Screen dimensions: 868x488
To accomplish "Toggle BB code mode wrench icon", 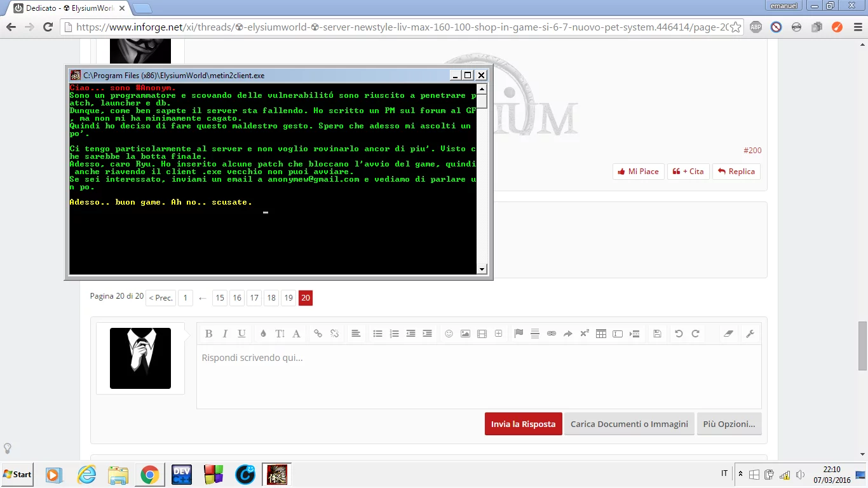I will tap(750, 334).
